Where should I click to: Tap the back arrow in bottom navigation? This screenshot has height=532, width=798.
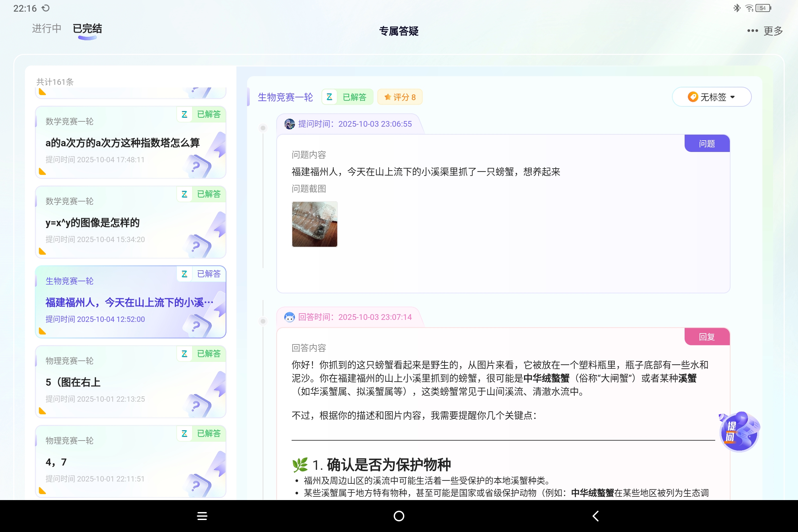click(596, 515)
